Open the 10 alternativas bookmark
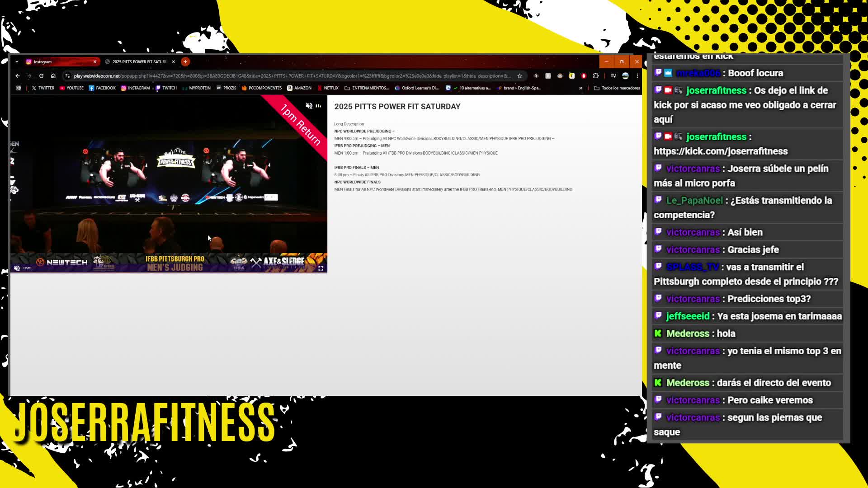868x488 pixels. click(x=468, y=88)
